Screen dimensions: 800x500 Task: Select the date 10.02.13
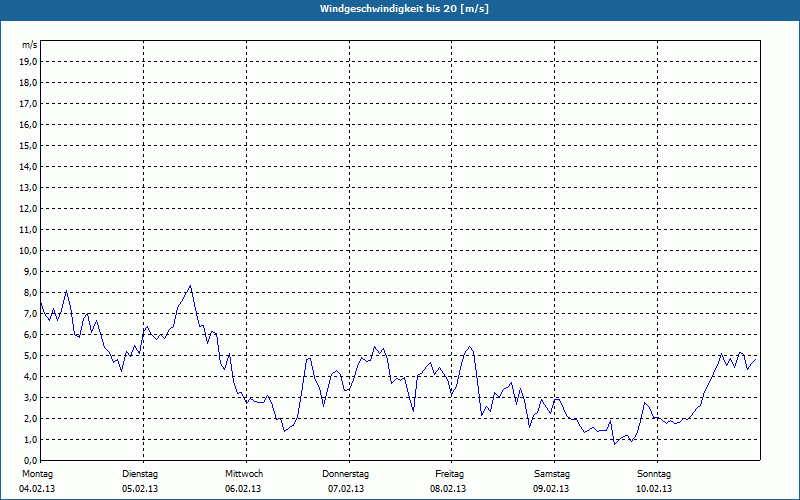pyautogui.click(x=654, y=489)
